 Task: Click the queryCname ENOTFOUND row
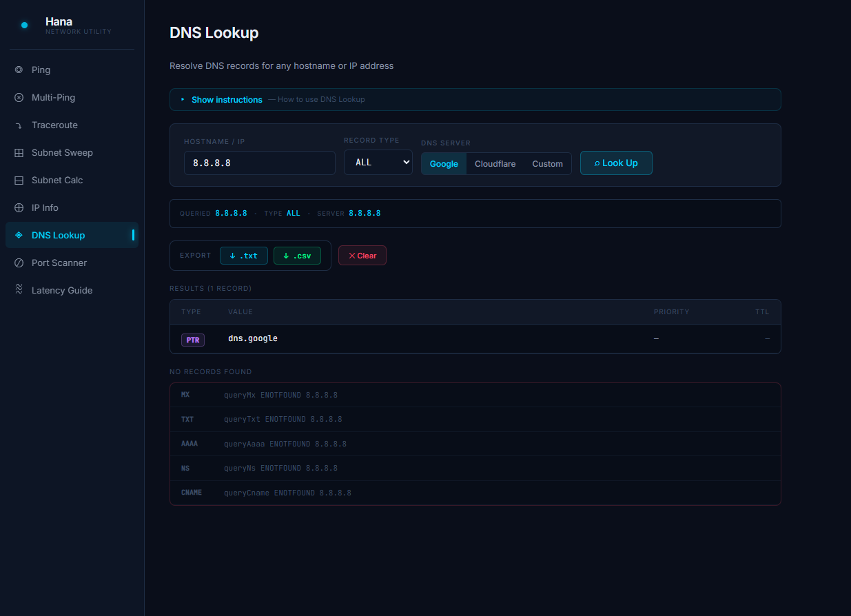(x=475, y=493)
